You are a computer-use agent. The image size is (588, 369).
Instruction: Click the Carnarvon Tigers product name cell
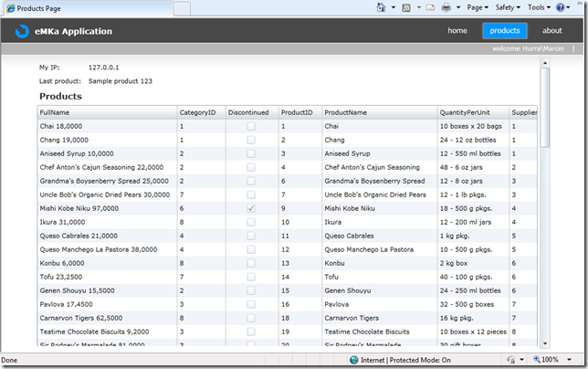click(x=380, y=318)
